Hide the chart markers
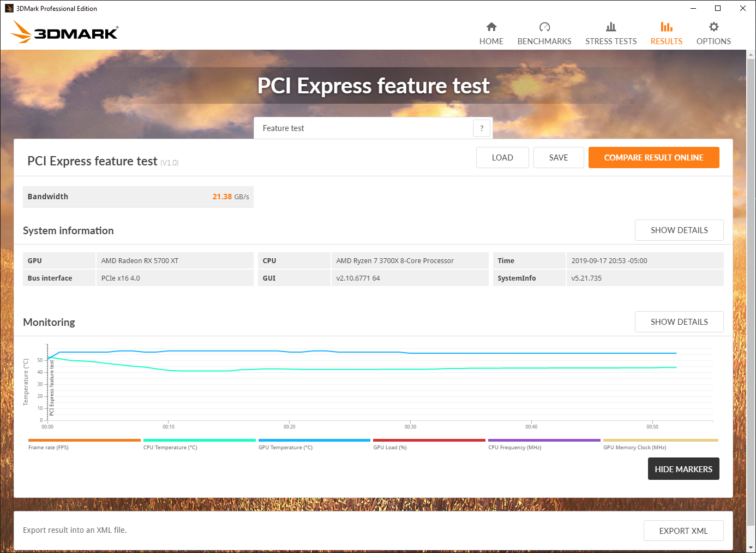The image size is (756, 553). [x=683, y=469]
